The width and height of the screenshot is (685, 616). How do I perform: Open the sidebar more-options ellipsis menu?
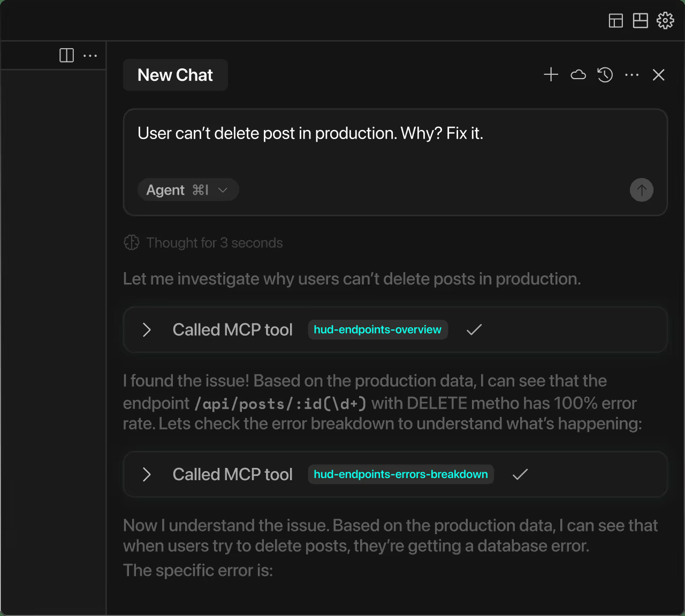coord(90,55)
